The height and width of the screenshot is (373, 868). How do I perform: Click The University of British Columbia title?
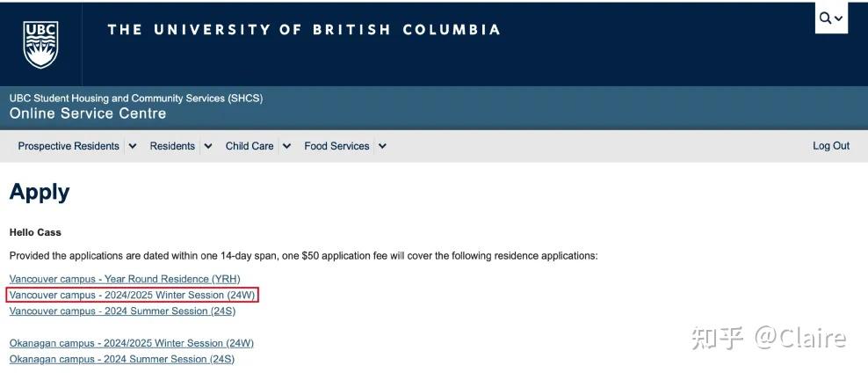pyautogui.click(x=304, y=30)
